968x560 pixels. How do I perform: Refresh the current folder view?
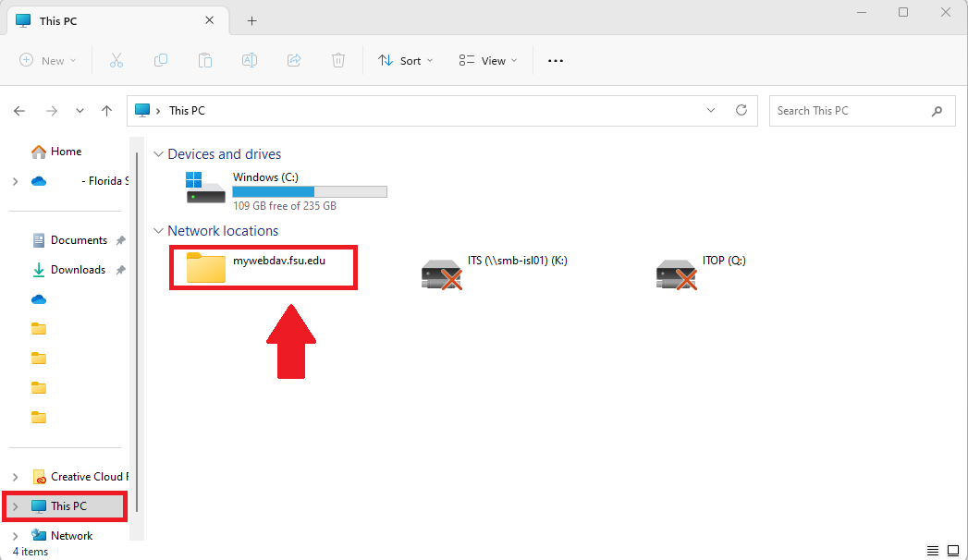tap(741, 110)
